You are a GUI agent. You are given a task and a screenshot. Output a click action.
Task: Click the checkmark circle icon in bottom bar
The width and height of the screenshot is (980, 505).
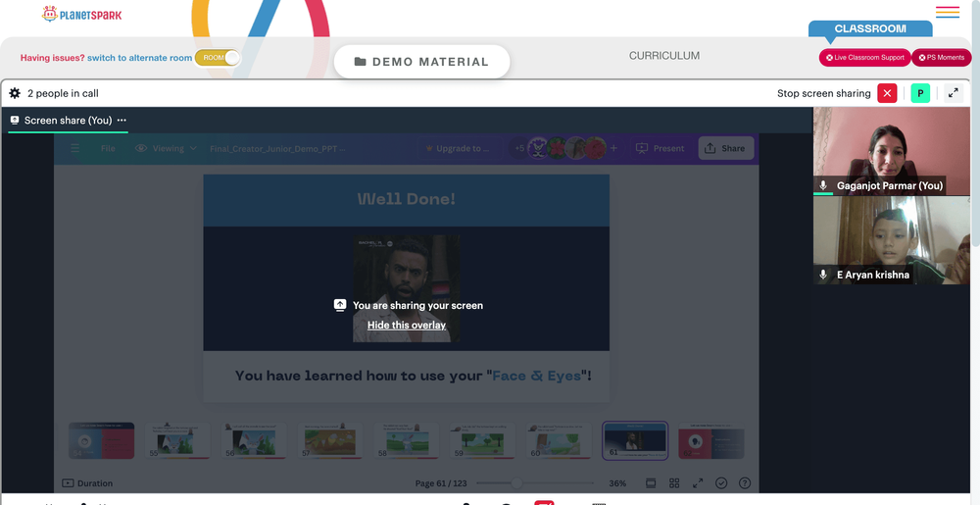[721, 483]
